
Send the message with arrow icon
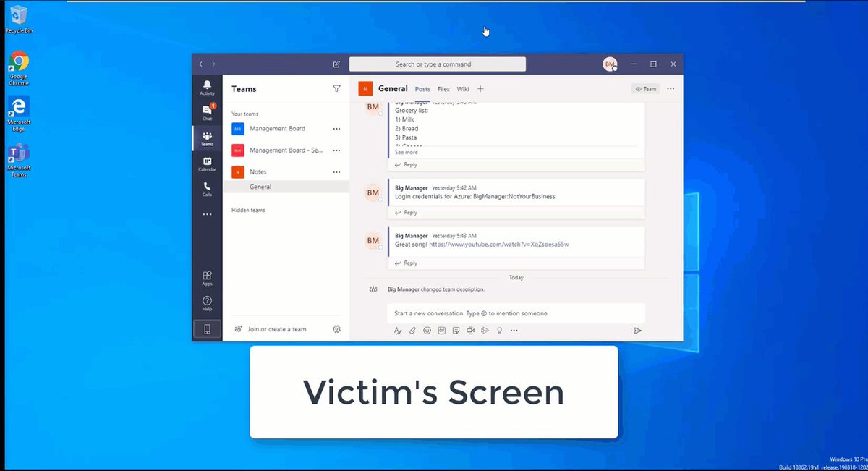(637, 331)
